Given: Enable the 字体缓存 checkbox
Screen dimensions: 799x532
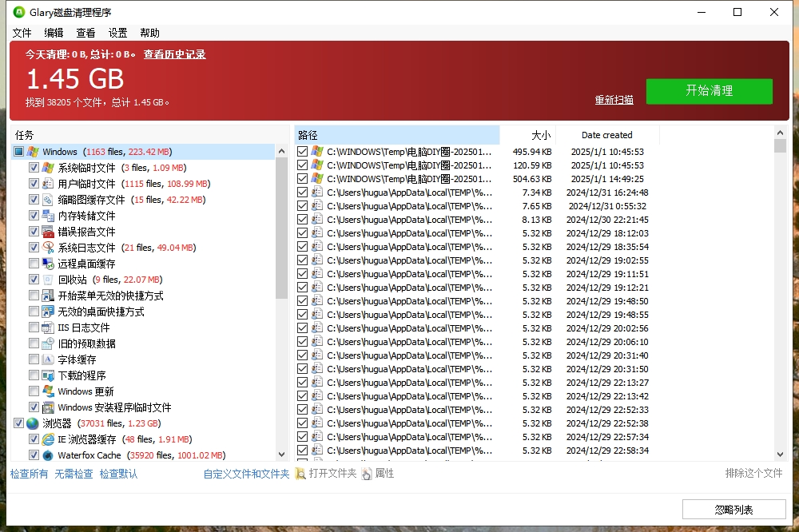Looking at the screenshot, I should (x=34, y=359).
